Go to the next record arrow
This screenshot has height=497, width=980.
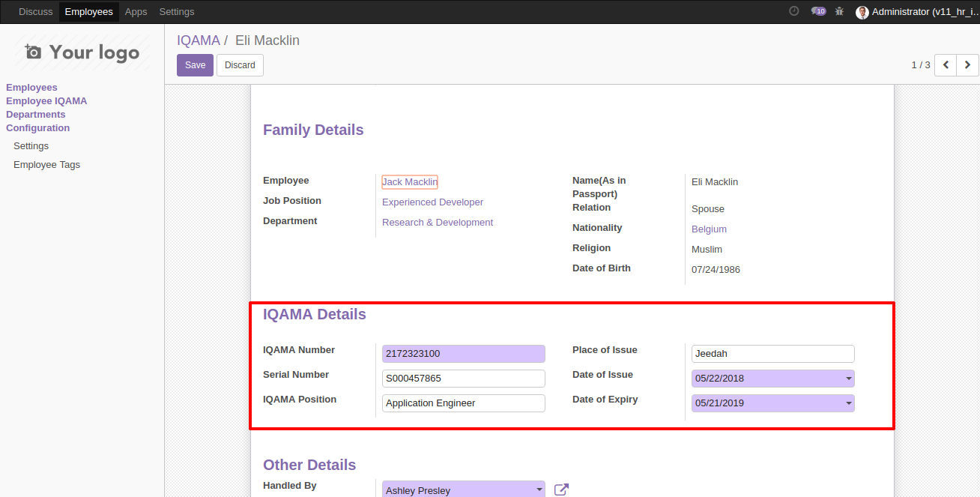pos(967,65)
